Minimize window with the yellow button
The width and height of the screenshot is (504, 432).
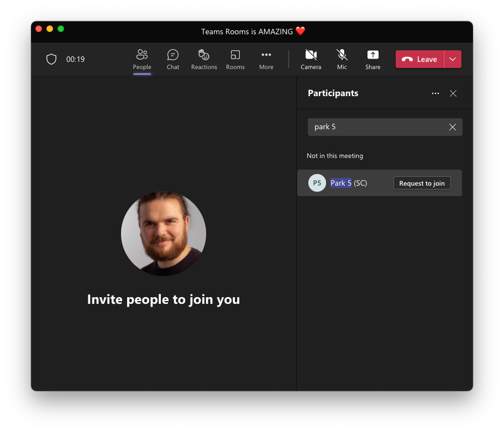pyautogui.click(x=50, y=29)
